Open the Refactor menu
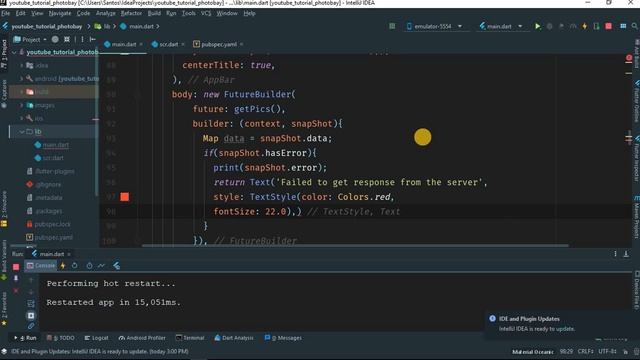Image resolution: width=640 pixels, height=360 pixels. point(131,13)
